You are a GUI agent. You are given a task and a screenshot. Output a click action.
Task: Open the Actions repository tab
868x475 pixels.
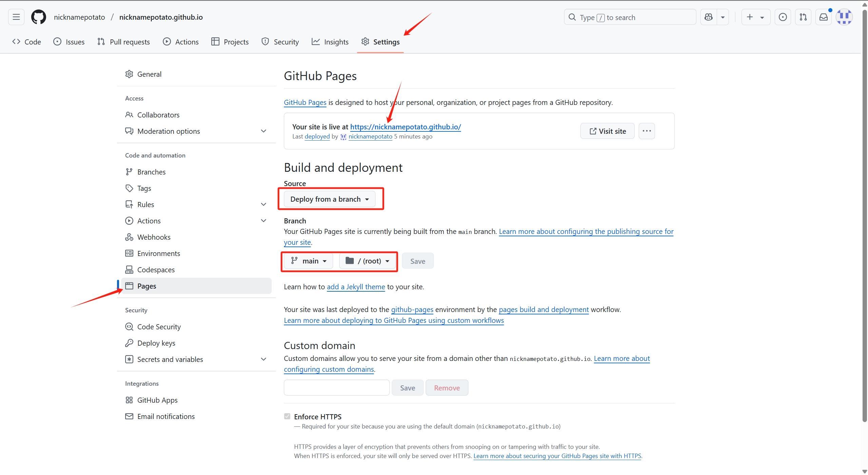click(181, 42)
